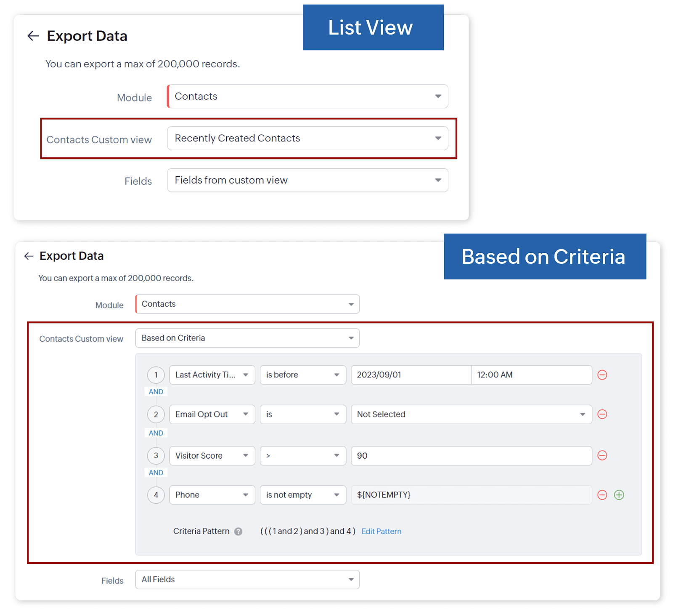Open 'is' operator dropdown in row 2
This screenshot has width=673, height=616.
click(303, 414)
